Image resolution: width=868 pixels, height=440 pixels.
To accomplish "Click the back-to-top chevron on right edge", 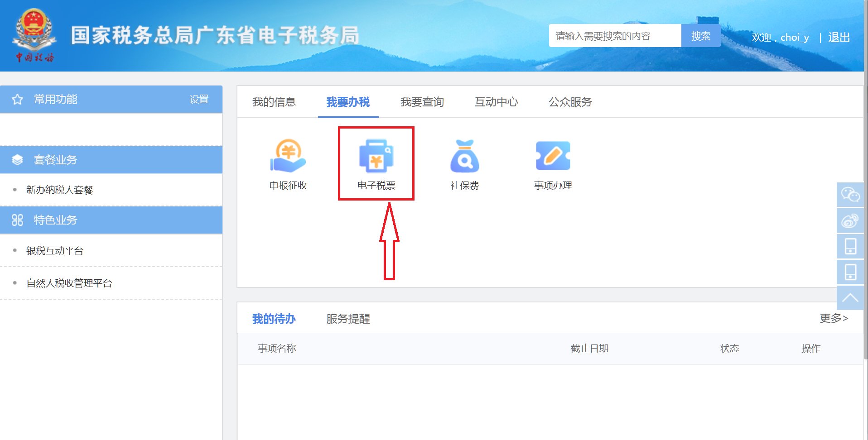I will [x=851, y=298].
